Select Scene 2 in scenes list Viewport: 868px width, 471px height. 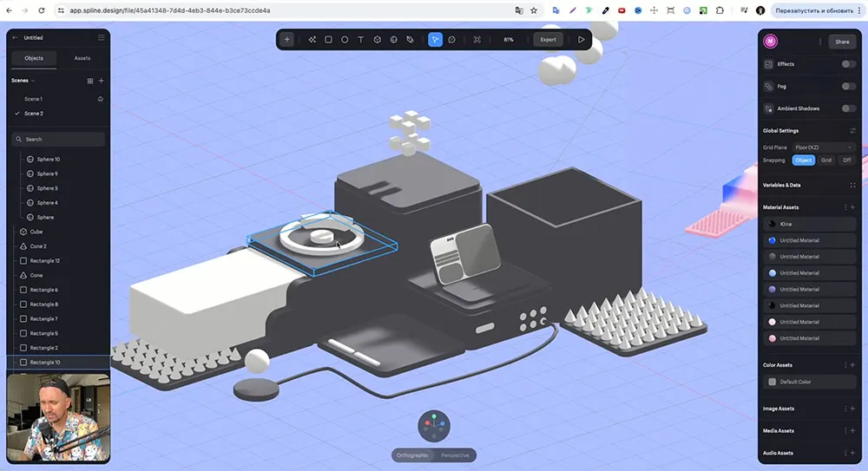[33, 114]
